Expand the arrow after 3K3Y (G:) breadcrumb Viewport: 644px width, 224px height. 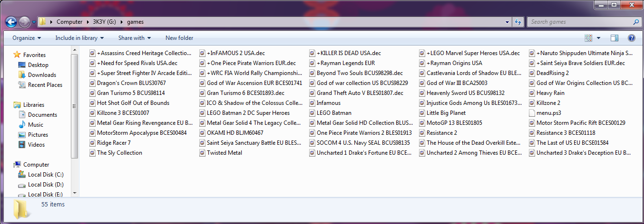[122, 22]
